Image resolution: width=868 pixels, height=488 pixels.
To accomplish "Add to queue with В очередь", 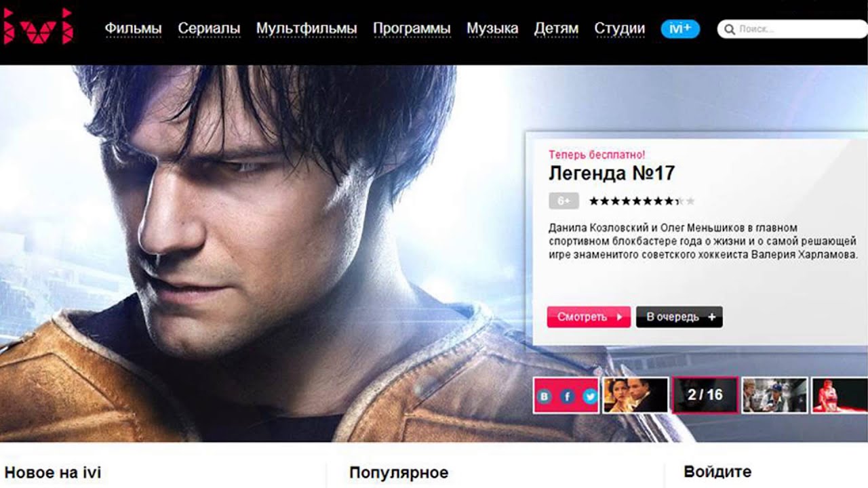I will pyautogui.click(x=679, y=317).
